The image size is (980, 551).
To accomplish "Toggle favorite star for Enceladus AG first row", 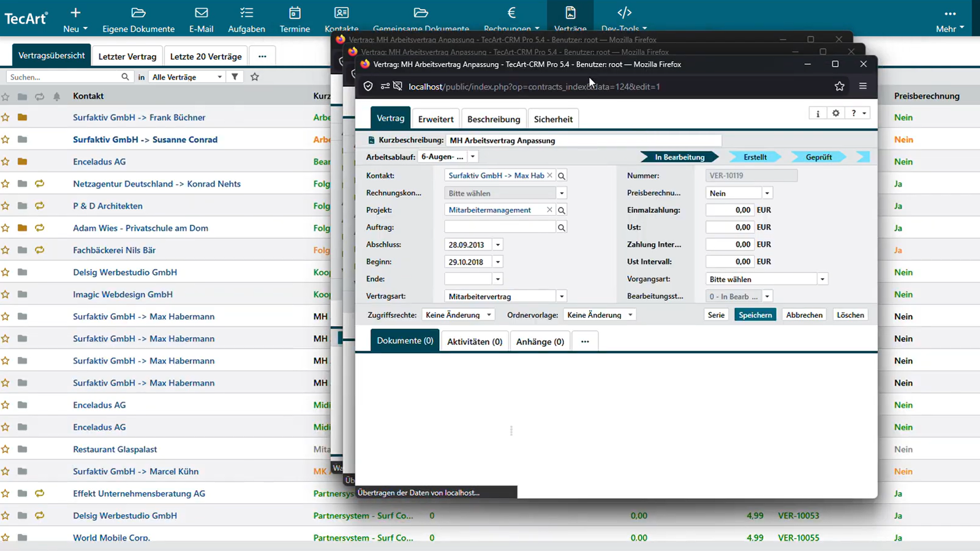I will 6,162.
